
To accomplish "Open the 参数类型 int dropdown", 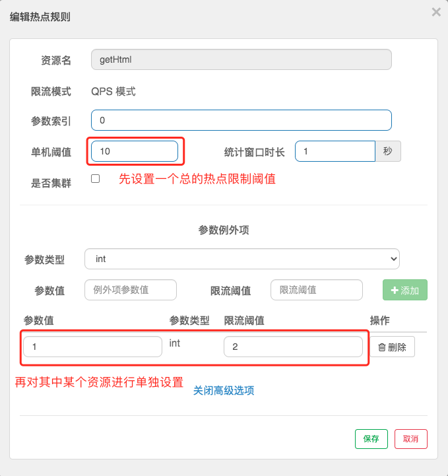I will [241, 259].
